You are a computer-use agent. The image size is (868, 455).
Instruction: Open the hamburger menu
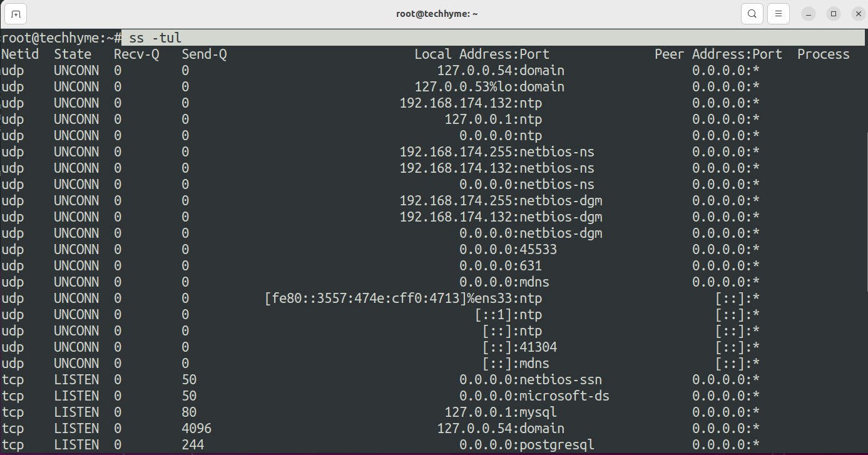tap(778, 13)
